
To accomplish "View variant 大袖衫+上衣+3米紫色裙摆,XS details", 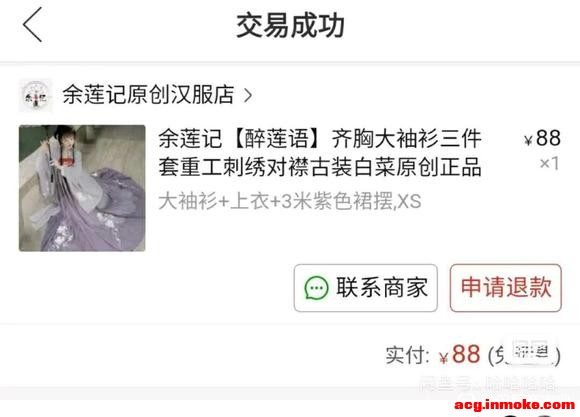I will 290,202.
